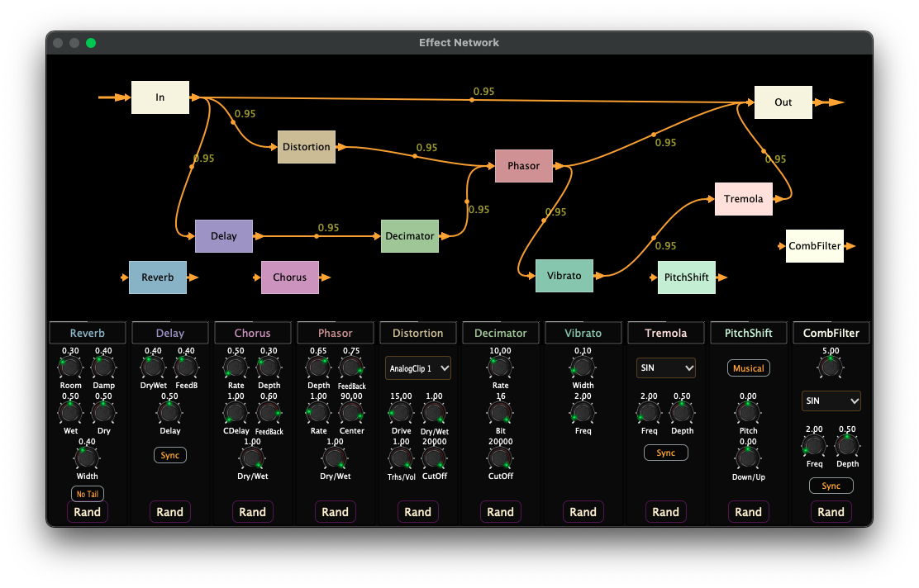Open the Decimator panel header
The width and height of the screenshot is (919, 588).
501,333
